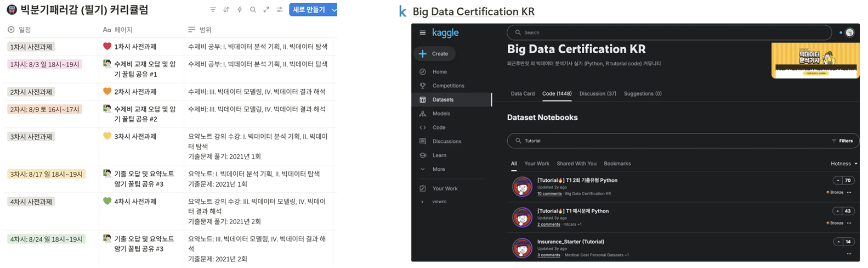Select Datasets in Kaggle sidebar
868x268 pixels.
452,99
